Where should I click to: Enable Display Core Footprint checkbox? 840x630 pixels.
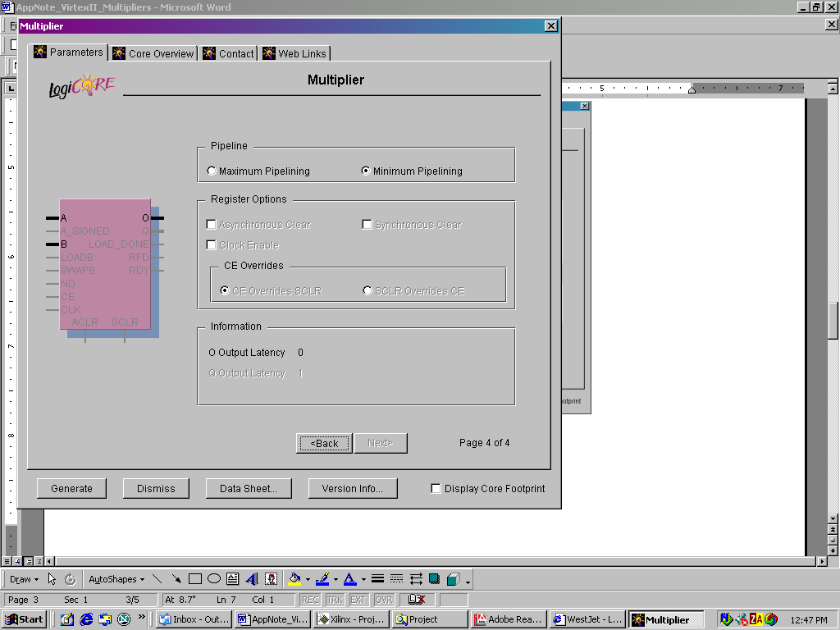click(x=436, y=489)
